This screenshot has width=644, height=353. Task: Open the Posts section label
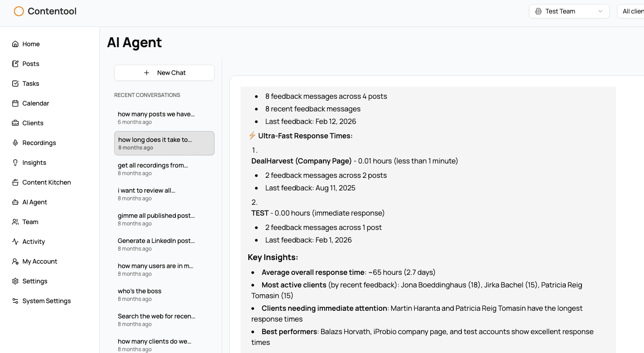point(31,64)
